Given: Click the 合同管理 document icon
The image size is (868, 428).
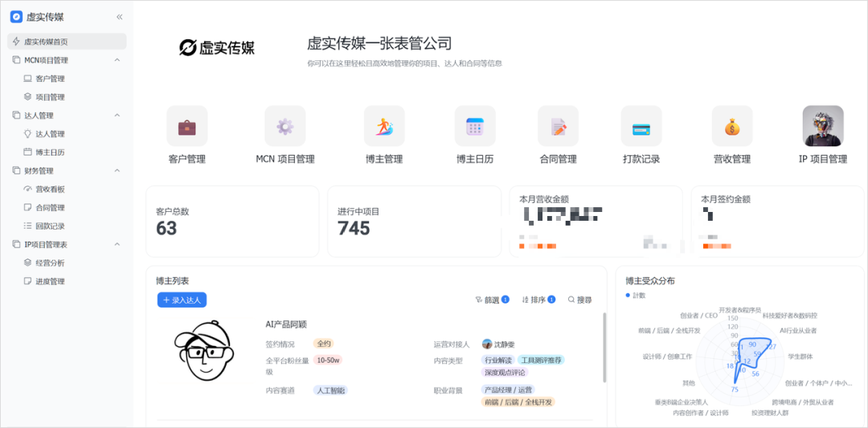Looking at the screenshot, I should (557, 126).
